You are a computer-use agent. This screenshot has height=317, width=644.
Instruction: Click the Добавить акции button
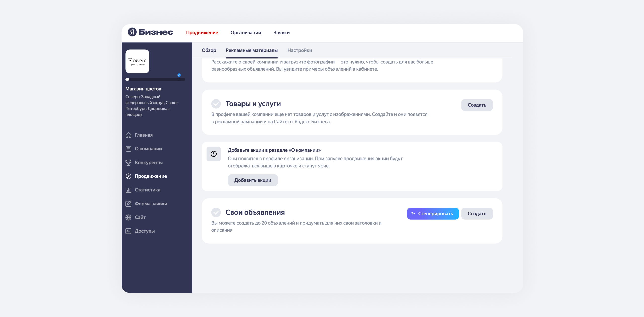click(253, 180)
